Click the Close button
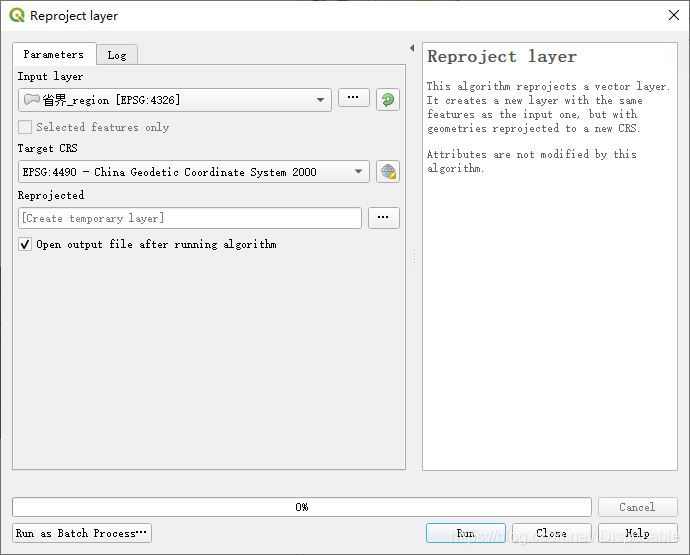690x555 pixels. 551,533
